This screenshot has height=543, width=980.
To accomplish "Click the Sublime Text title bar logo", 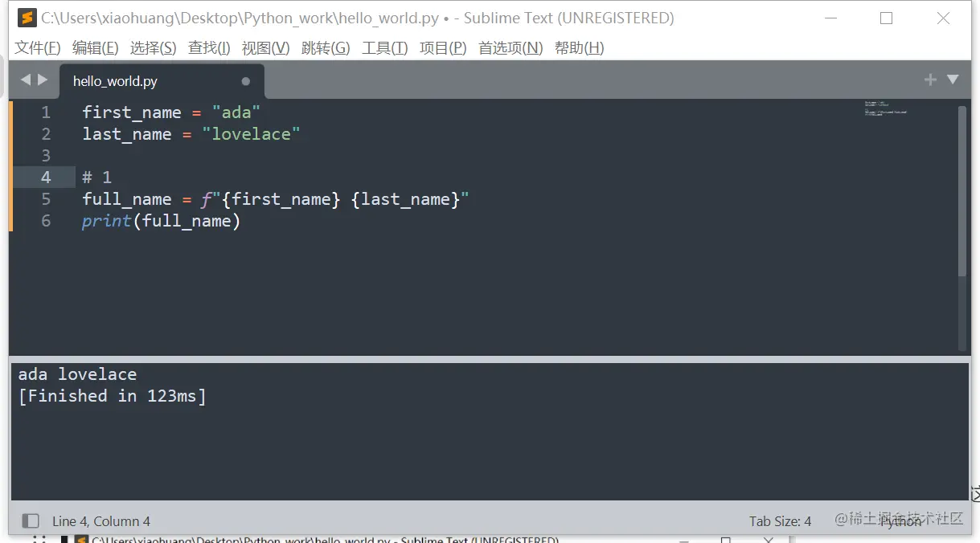I will click(x=27, y=18).
